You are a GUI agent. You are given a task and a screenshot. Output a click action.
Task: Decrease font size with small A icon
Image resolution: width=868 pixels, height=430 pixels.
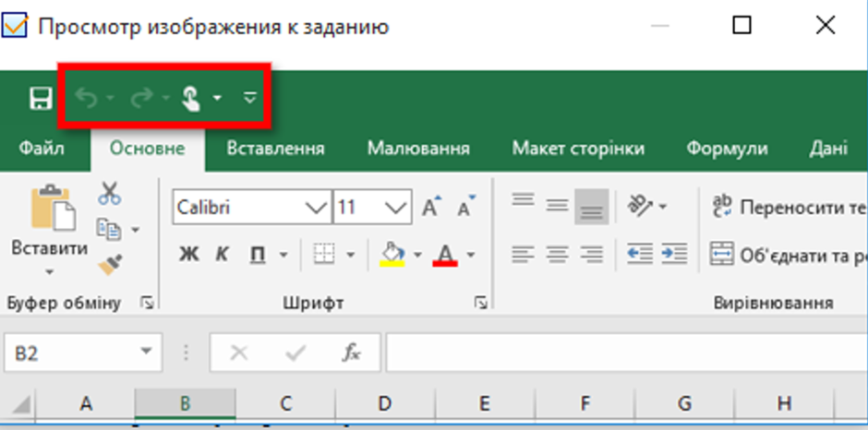tap(466, 206)
